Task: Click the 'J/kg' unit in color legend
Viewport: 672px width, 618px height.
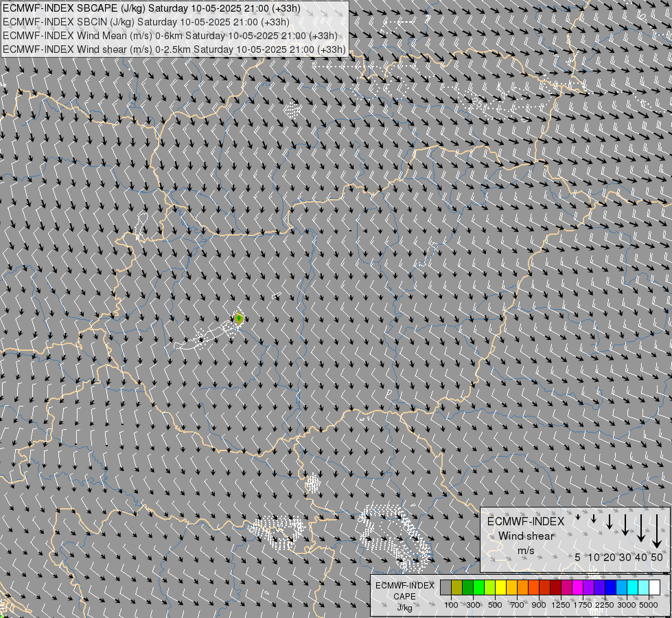Action: click(x=404, y=608)
